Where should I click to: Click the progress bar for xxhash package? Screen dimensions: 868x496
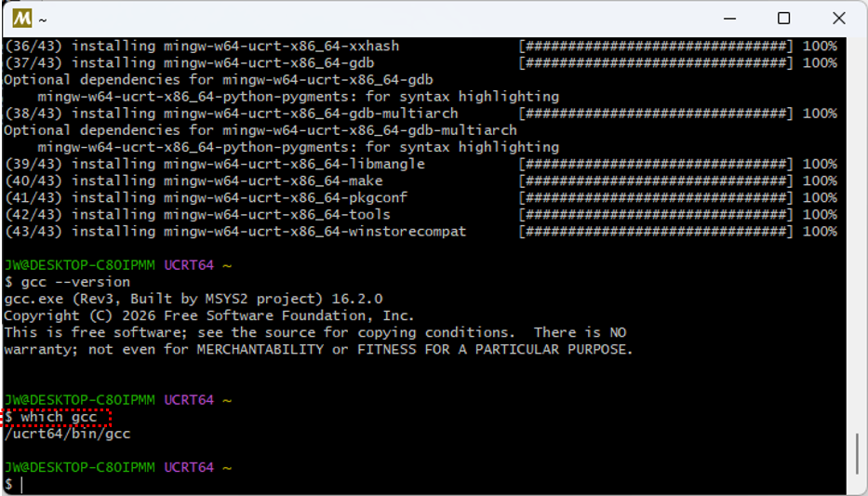click(656, 46)
